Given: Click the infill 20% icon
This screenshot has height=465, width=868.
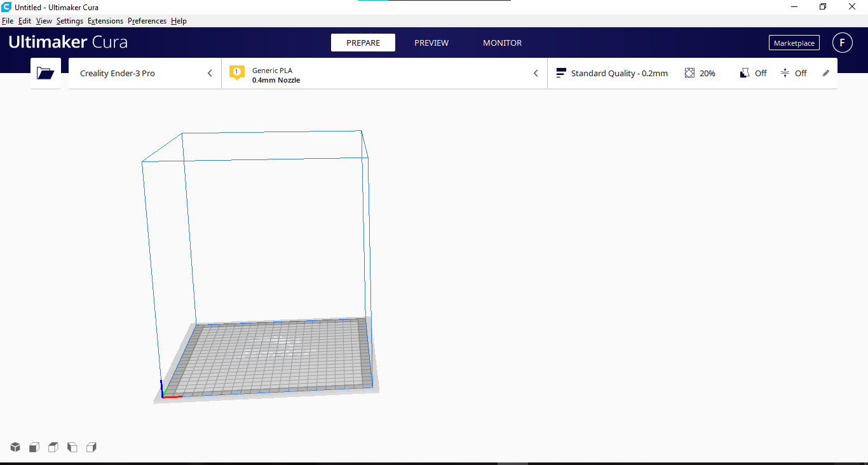Looking at the screenshot, I should (689, 73).
